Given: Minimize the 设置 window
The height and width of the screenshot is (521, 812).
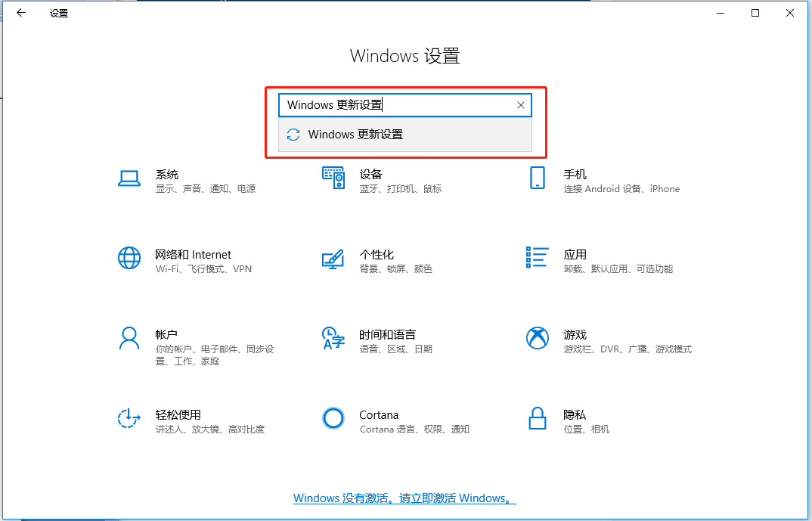Looking at the screenshot, I should pos(721,13).
